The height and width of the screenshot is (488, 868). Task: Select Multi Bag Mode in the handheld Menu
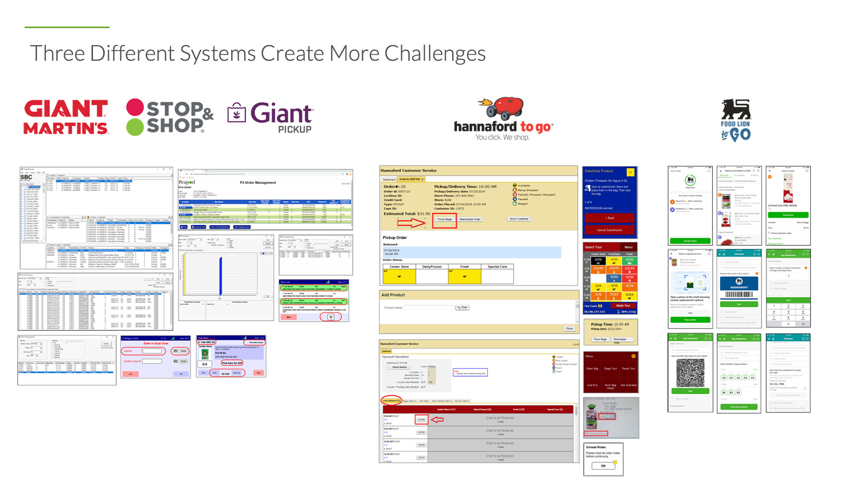coord(610,386)
